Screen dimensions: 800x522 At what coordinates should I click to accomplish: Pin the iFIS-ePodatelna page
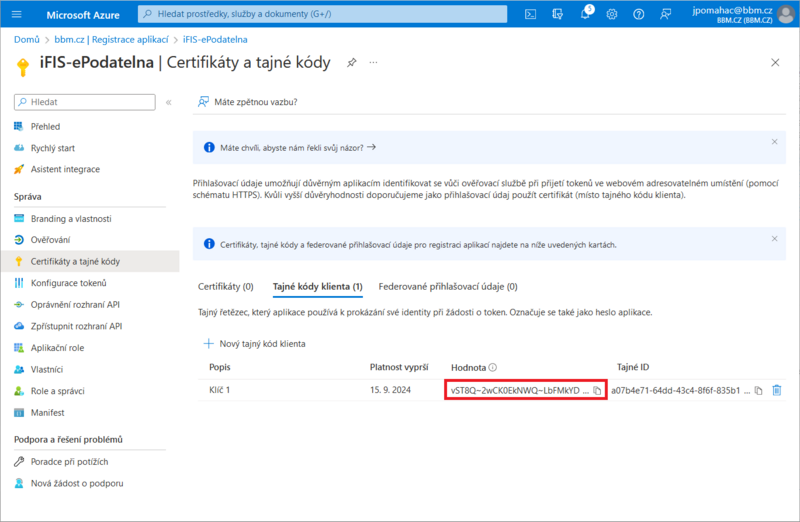point(351,62)
